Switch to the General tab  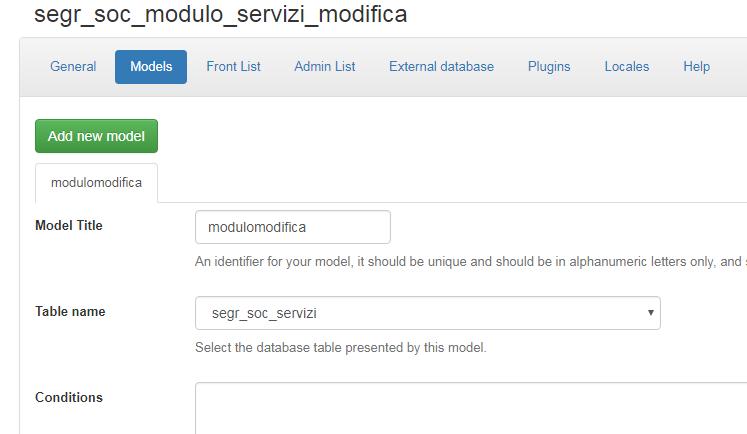[73, 67]
